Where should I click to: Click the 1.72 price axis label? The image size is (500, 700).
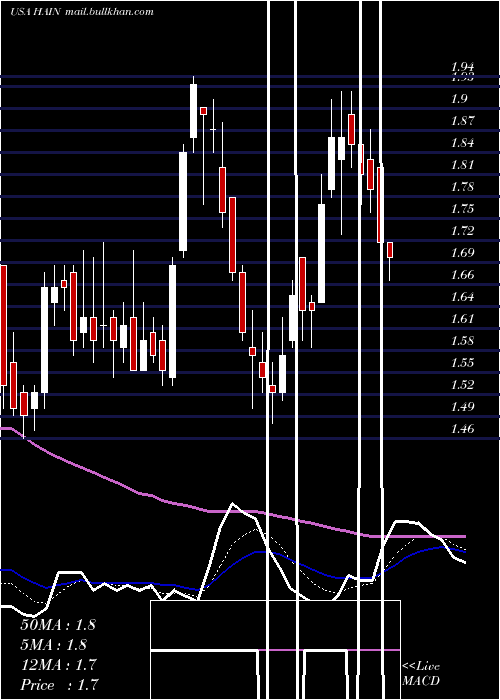pos(462,230)
